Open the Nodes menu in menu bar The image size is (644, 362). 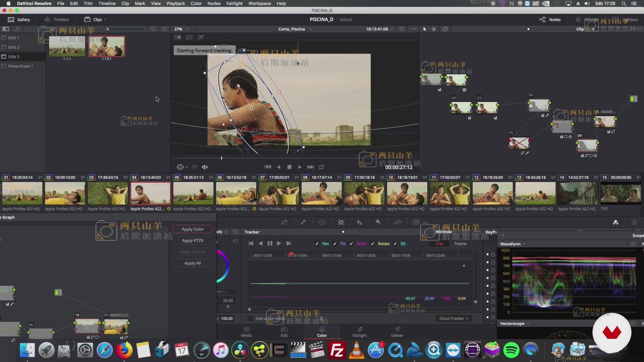pos(214,3)
